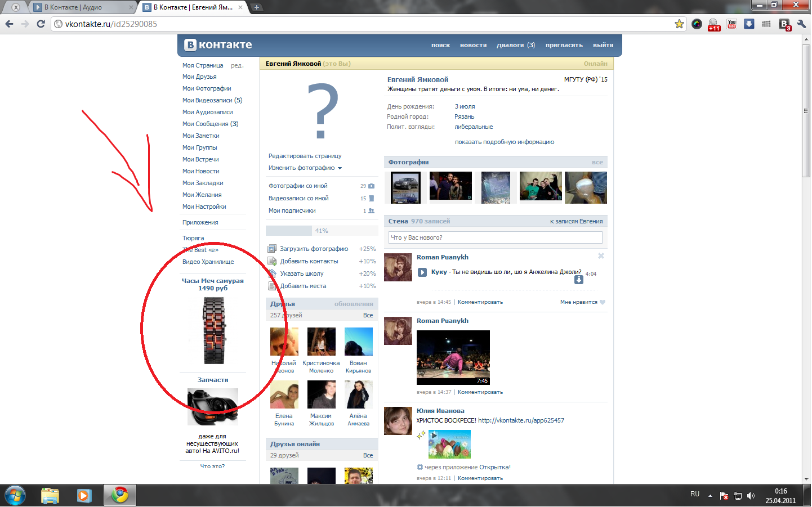Open the extension showing the +11 badge

[x=714, y=24]
